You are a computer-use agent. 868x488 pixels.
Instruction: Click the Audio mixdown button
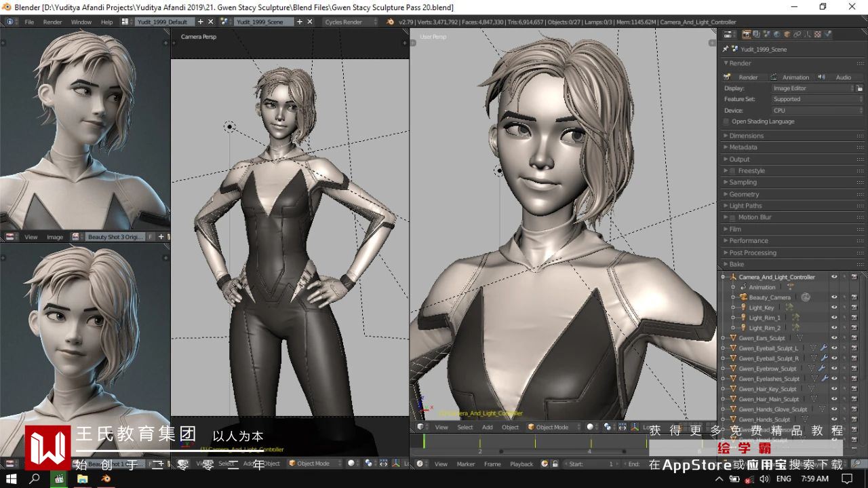click(839, 77)
